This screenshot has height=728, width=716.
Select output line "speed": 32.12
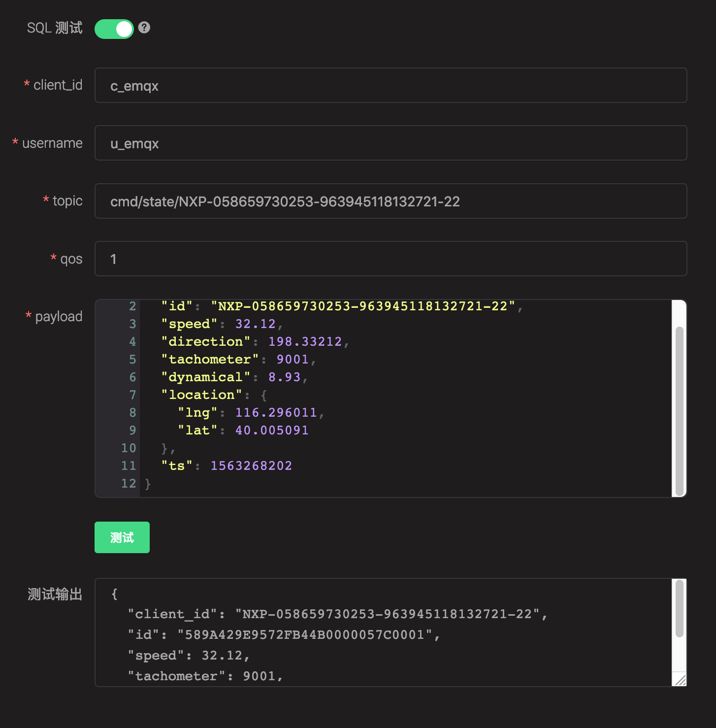point(189,656)
